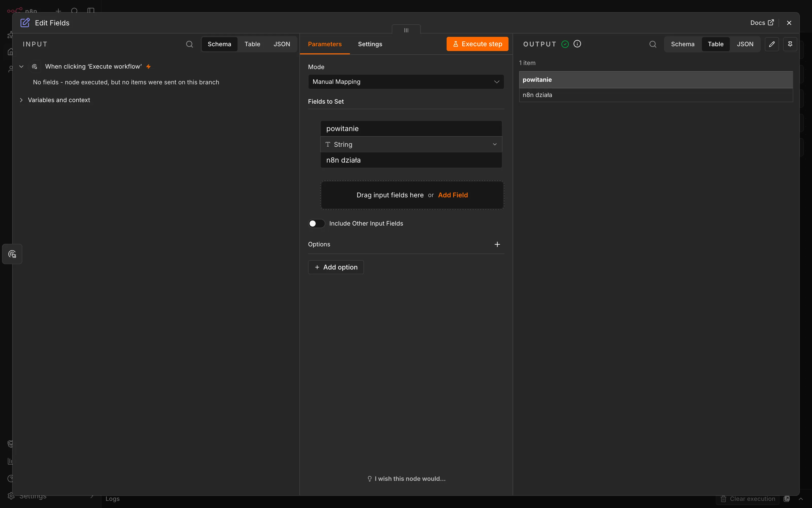Click the plus icon next to Options
Screen dimensions: 812x508
[497, 244]
